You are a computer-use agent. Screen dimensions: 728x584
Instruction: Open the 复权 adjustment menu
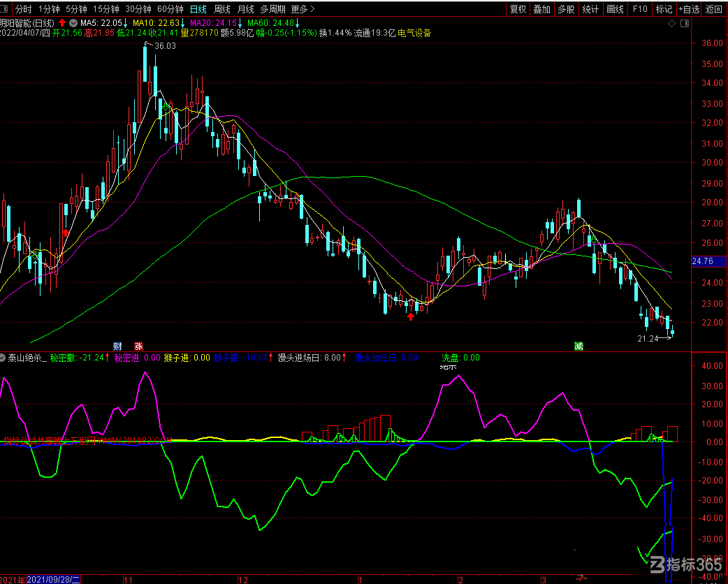[518, 9]
